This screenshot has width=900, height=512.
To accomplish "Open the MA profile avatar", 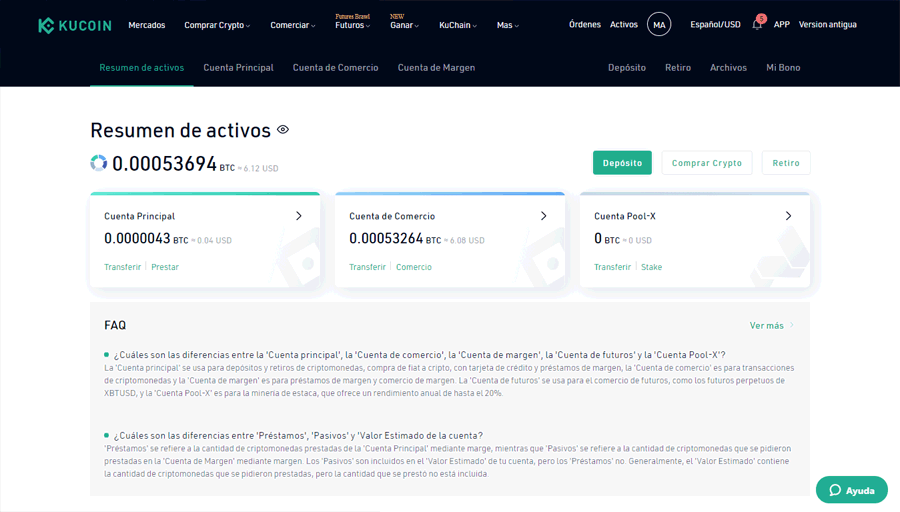I will (x=659, y=25).
